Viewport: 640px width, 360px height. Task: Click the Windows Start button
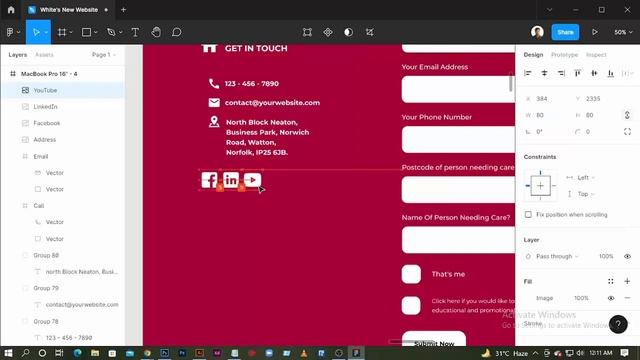(8, 353)
